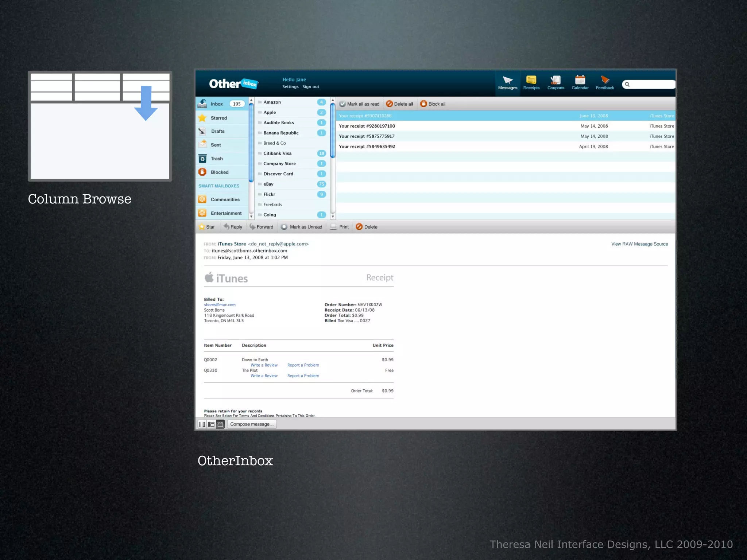Select the Trash mailbox icon
This screenshot has height=560, width=747.
pyautogui.click(x=202, y=159)
